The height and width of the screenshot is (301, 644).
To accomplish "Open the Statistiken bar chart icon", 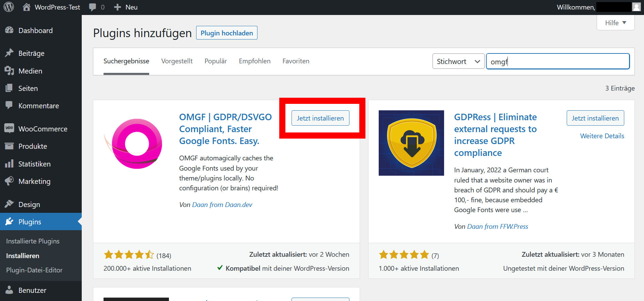I will coord(9,164).
